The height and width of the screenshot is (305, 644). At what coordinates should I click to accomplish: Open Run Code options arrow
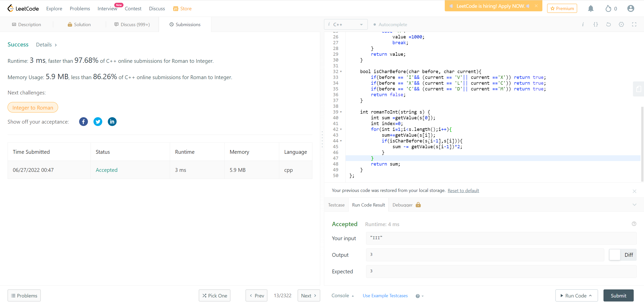(x=590, y=296)
